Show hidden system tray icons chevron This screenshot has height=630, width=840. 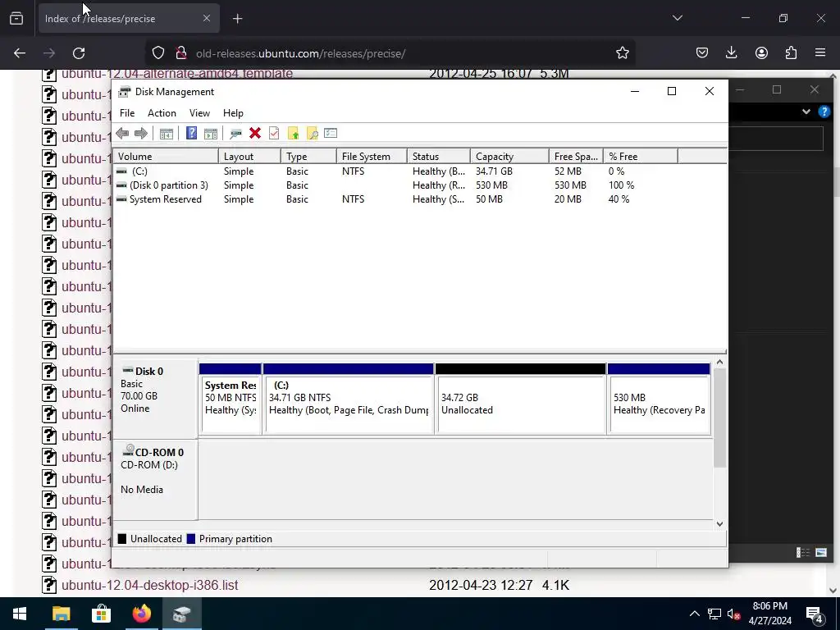pos(694,614)
